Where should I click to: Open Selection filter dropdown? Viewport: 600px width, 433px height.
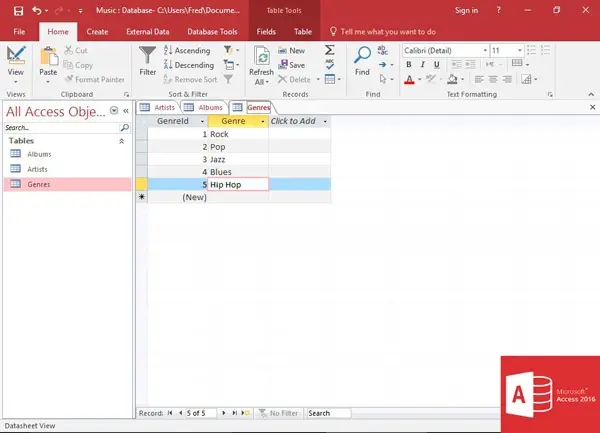pos(231,50)
